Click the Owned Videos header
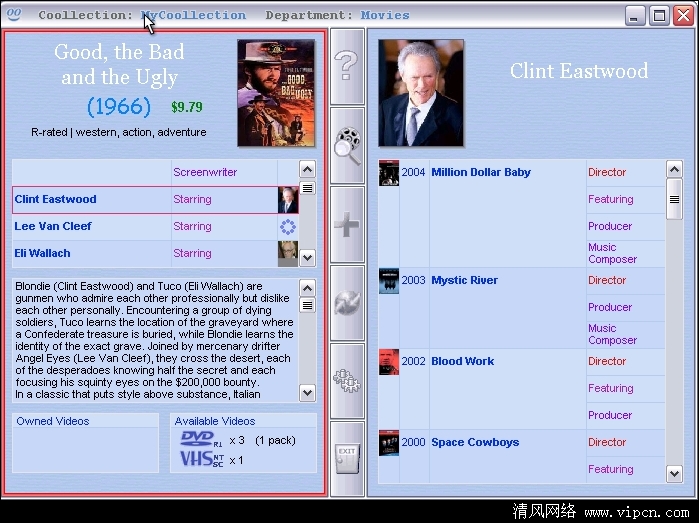 coord(53,421)
